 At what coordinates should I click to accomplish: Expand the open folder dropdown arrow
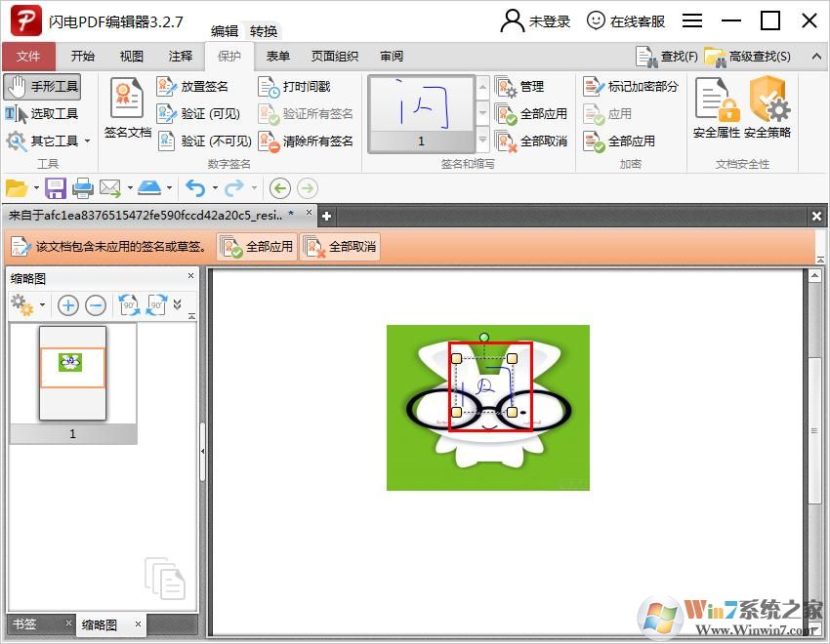click(36, 187)
